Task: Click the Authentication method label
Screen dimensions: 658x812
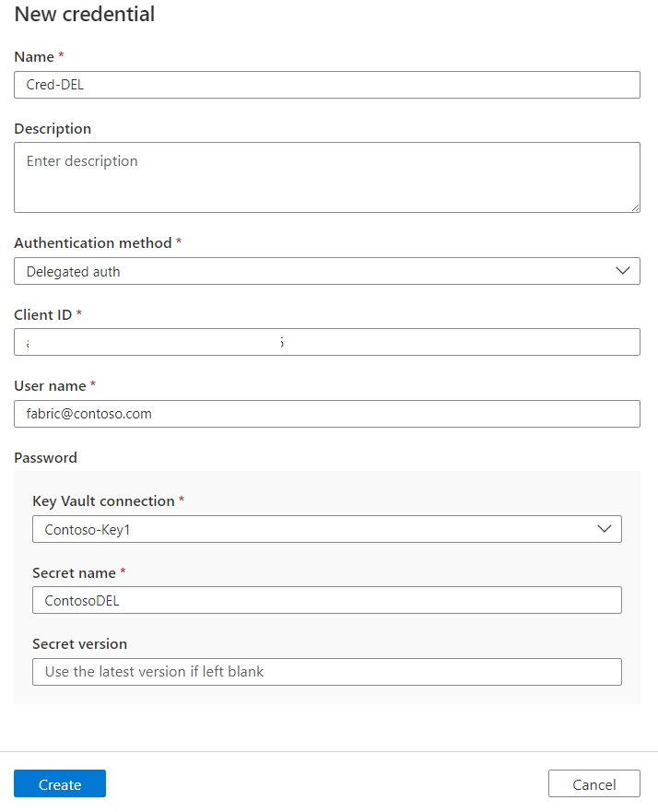Action: click(92, 242)
